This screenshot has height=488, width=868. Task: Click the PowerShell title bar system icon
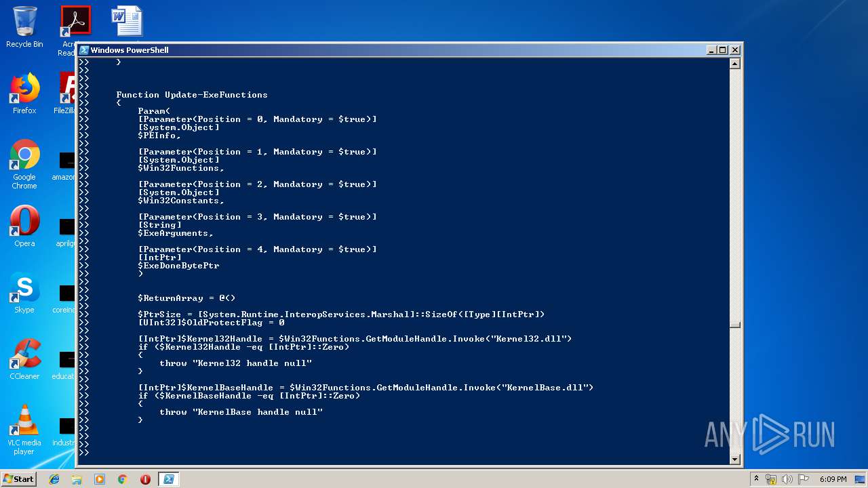tap(84, 50)
